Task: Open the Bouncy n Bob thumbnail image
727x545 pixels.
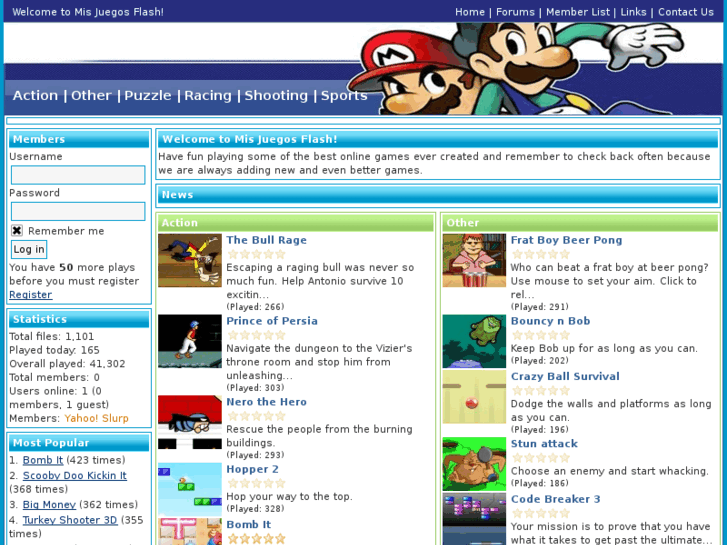Action: (474, 341)
